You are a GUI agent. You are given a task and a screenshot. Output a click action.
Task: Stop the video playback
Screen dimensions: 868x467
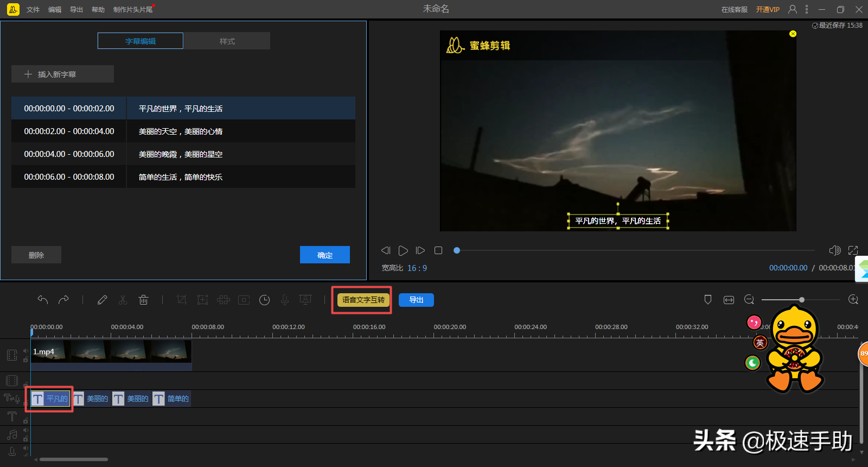pos(438,250)
